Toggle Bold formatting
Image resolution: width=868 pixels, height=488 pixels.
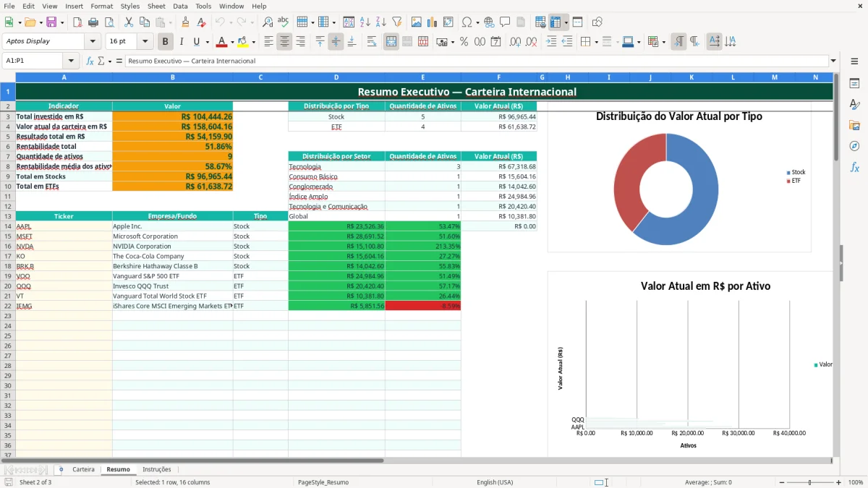166,42
